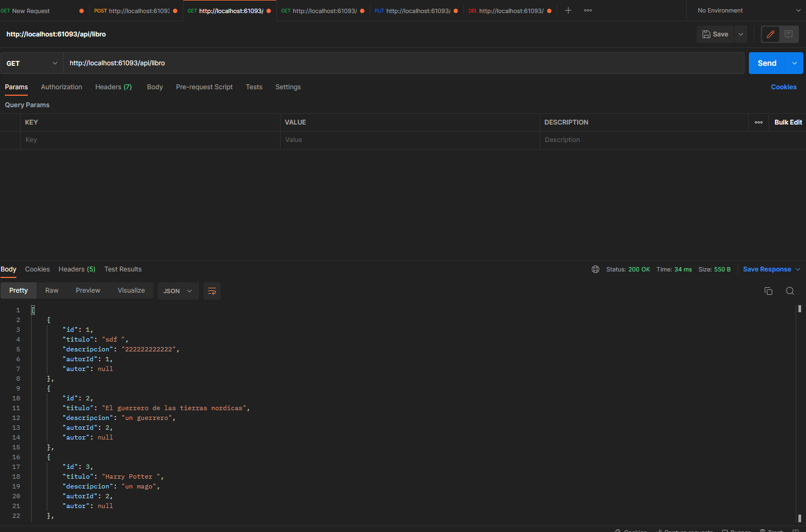Open the Authorization tab
The height and width of the screenshot is (532, 806).
click(x=61, y=87)
